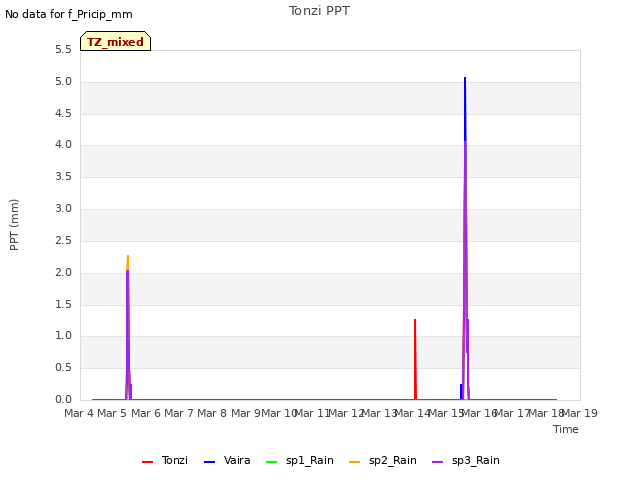
Task: Click the orange sp2_Rain legend swatch
Action: coord(355,462)
